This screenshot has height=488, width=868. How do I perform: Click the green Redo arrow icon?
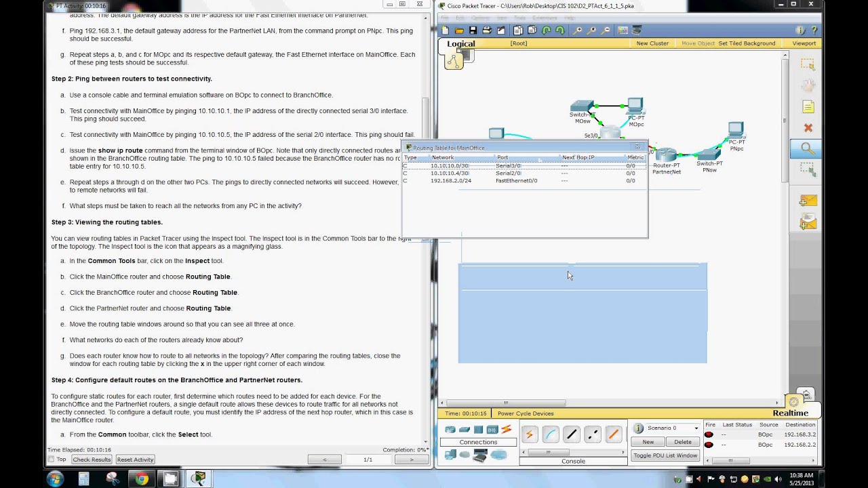click(x=559, y=30)
